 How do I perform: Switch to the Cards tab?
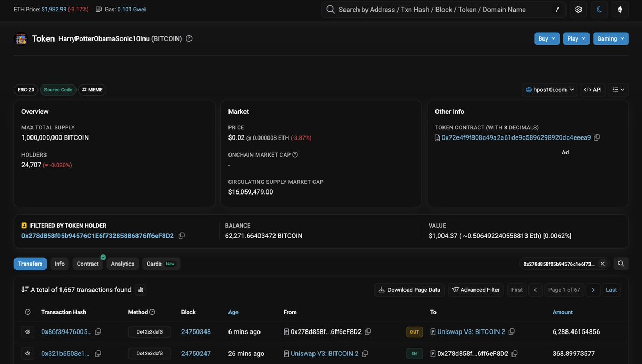tap(161, 264)
